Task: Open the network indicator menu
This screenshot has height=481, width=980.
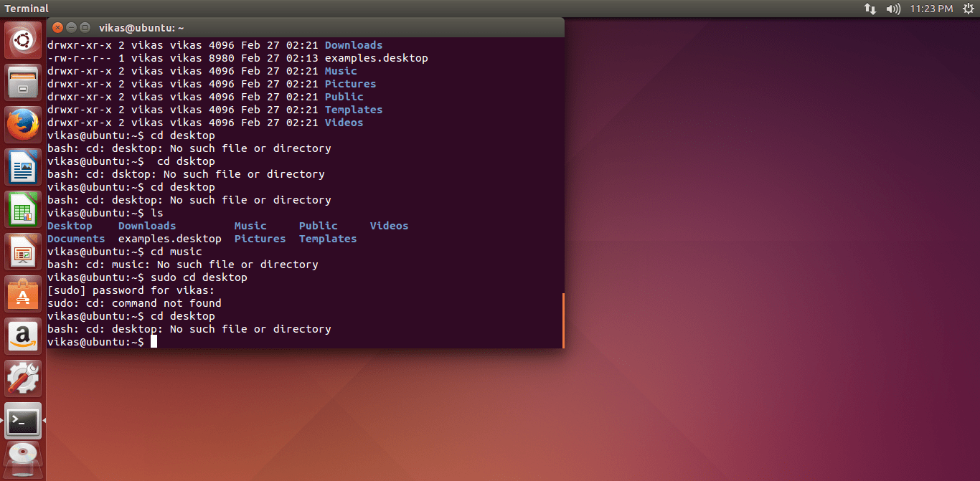Action: tap(870, 9)
